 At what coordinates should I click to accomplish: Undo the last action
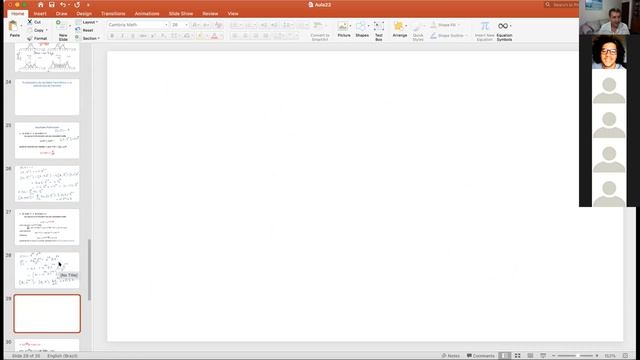click(62, 5)
